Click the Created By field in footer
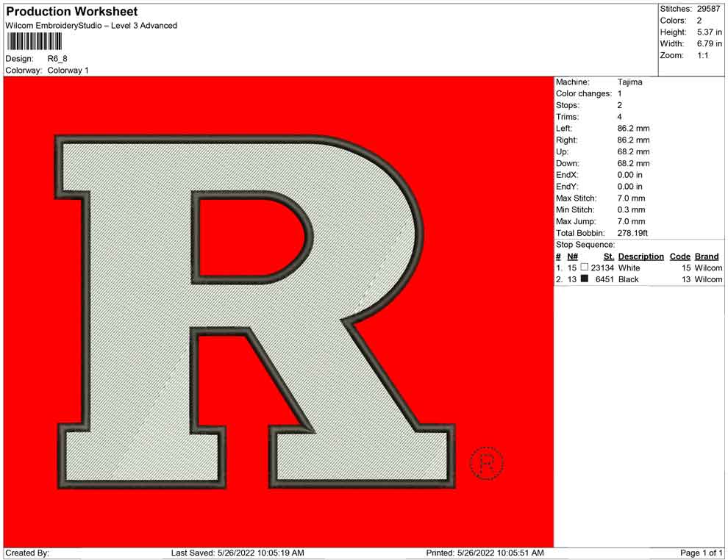The image size is (728, 560). [x=27, y=553]
